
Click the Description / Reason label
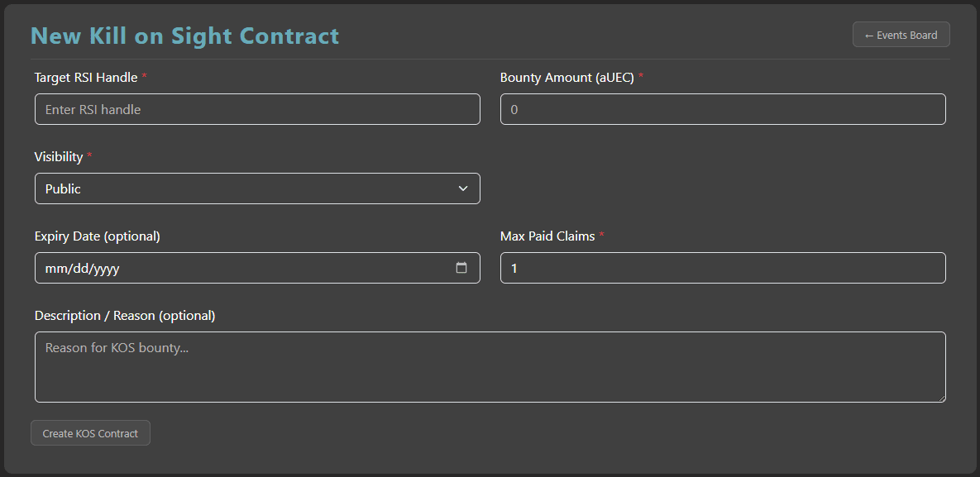click(124, 315)
